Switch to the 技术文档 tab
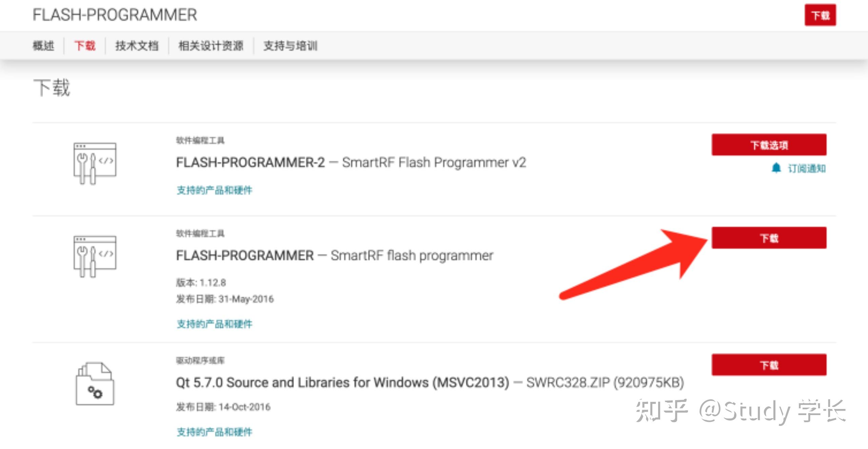 point(137,45)
